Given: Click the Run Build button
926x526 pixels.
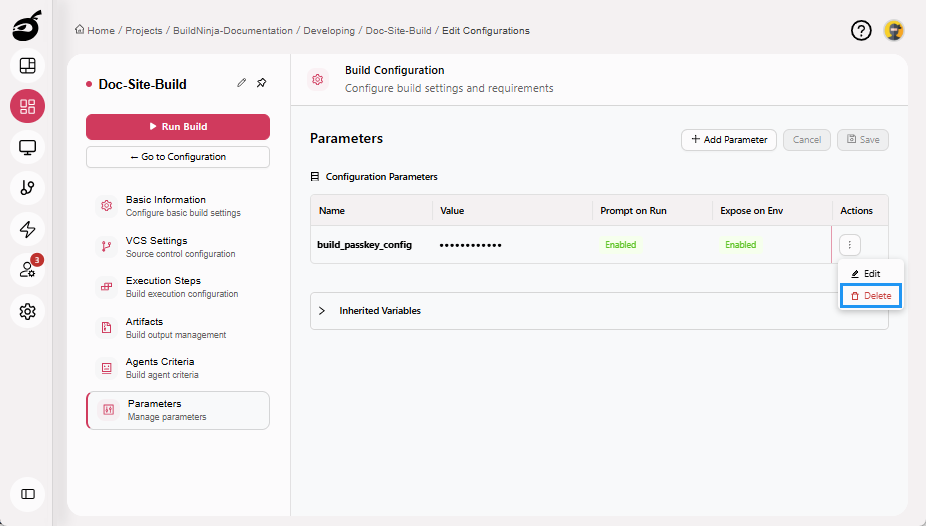Looking at the screenshot, I should 178,127.
